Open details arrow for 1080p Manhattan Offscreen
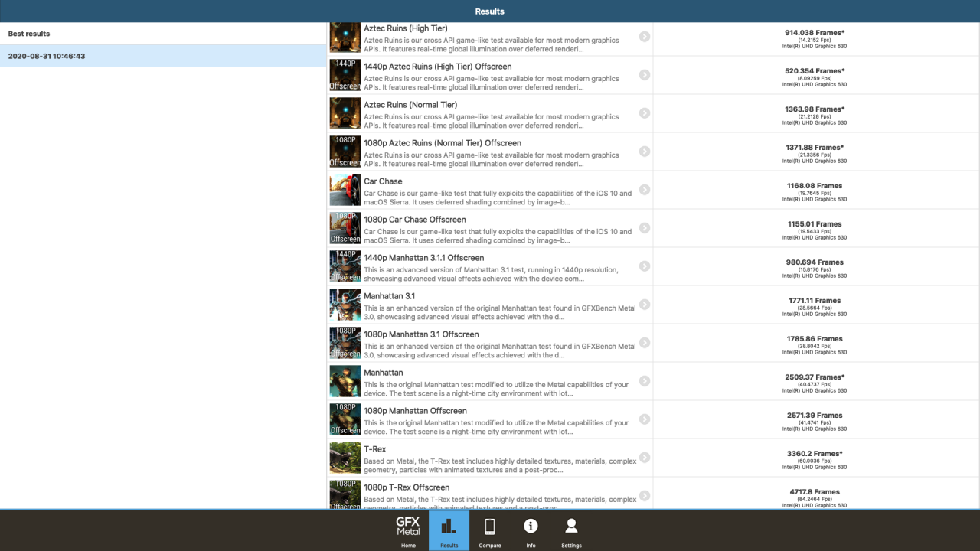Image resolution: width=980 pixels, height=551 pixels. pyautogui.click(x=645, y=419)
